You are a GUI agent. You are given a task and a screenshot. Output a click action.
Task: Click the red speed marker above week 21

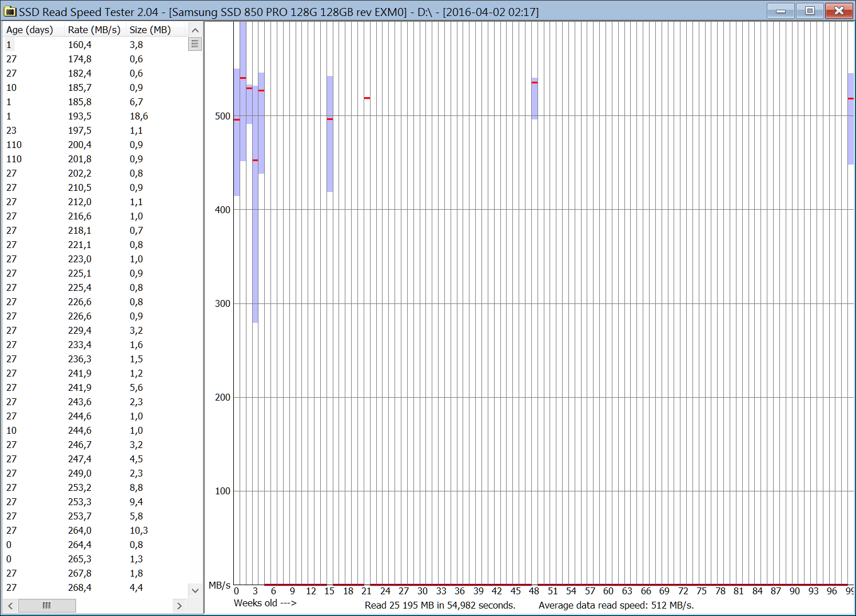point(367,98)
